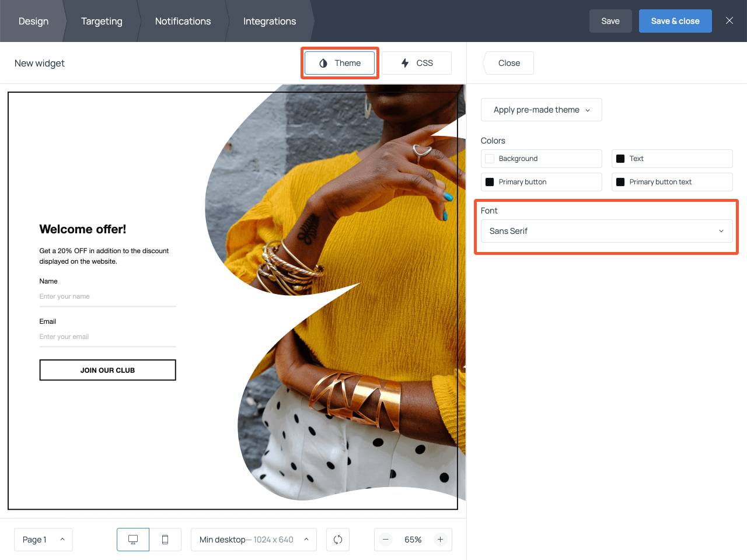747x560 pixels.
Task: Go to the Targeting tab
Action: 102,21
